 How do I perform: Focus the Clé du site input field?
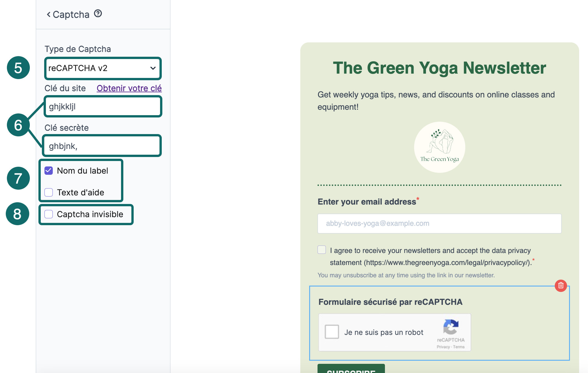103,107
